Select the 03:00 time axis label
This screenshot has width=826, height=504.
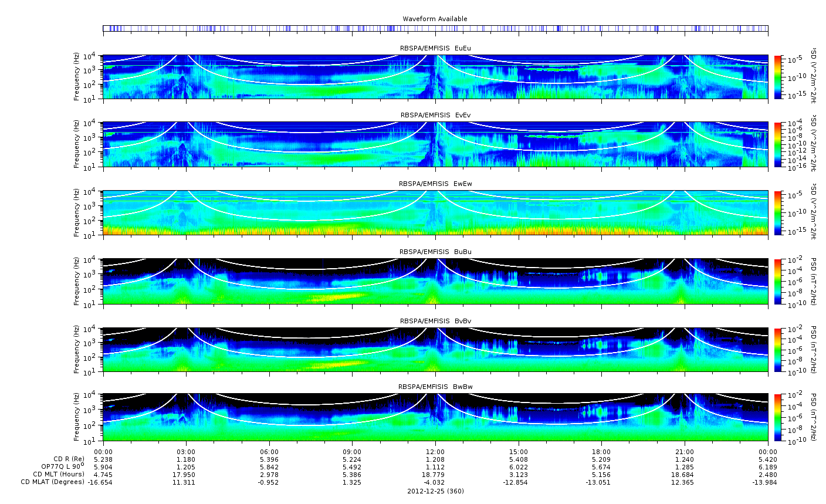[186, 452]
